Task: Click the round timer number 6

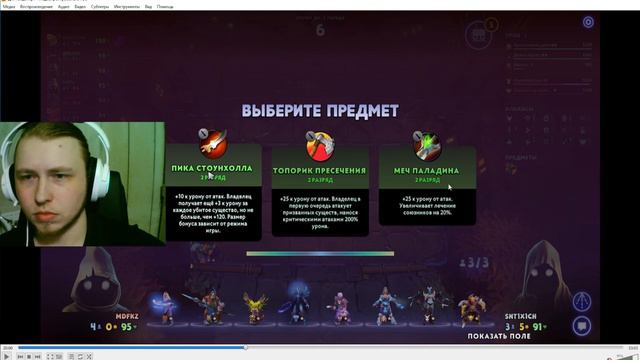Action: coord(320,30)
